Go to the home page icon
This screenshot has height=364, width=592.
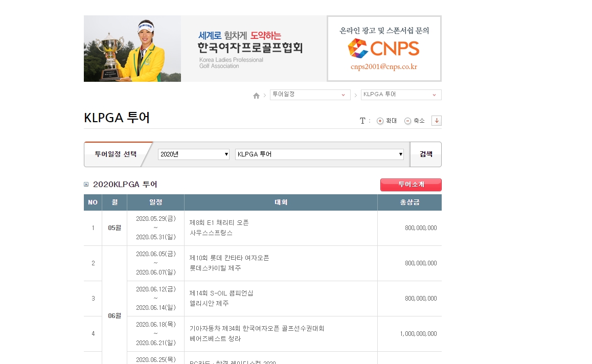pos(256,96)
